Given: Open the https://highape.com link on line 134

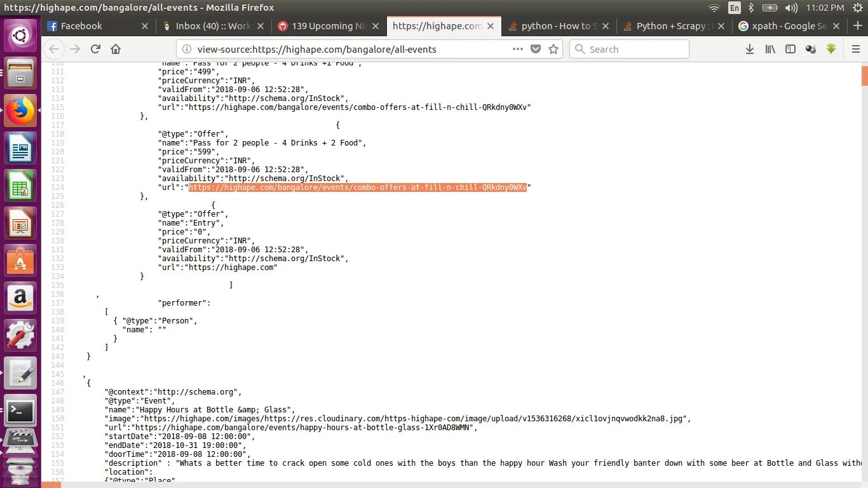Looking at the screenshot, I should 231,268.
